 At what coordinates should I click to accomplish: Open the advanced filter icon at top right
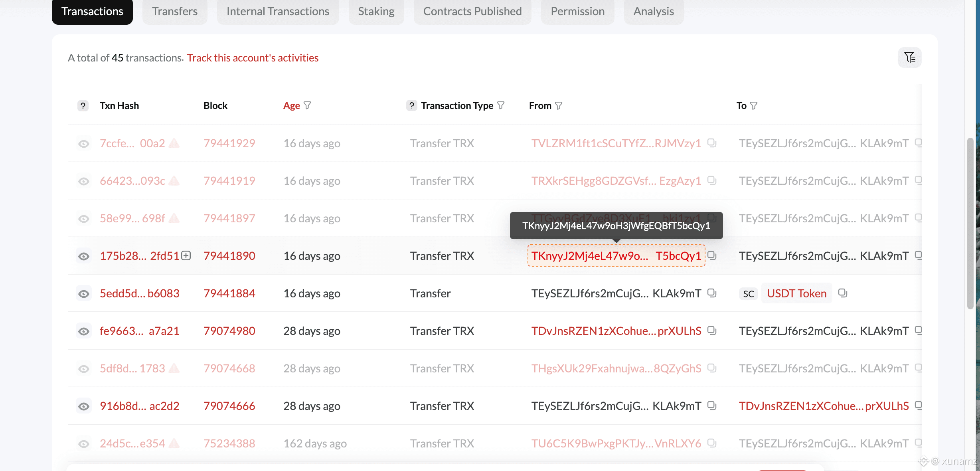[x=909, y=58]
